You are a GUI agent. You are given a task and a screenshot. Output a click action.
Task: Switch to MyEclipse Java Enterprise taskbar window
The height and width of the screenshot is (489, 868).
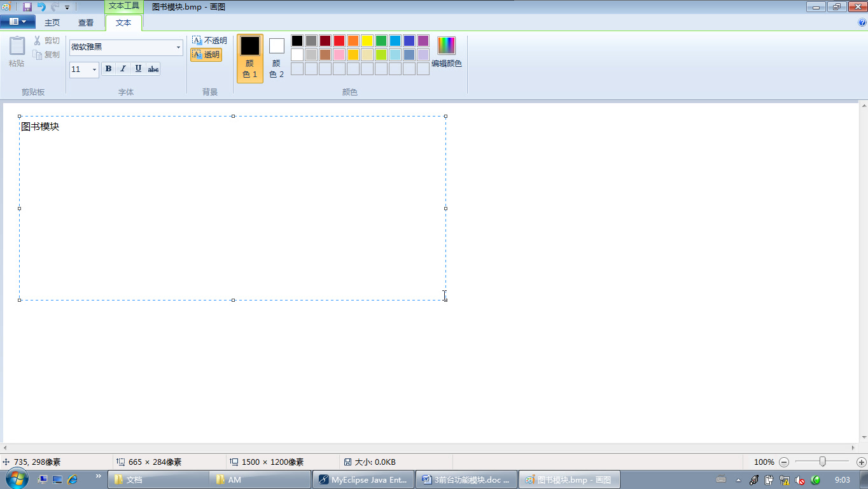tap(363, 480)
